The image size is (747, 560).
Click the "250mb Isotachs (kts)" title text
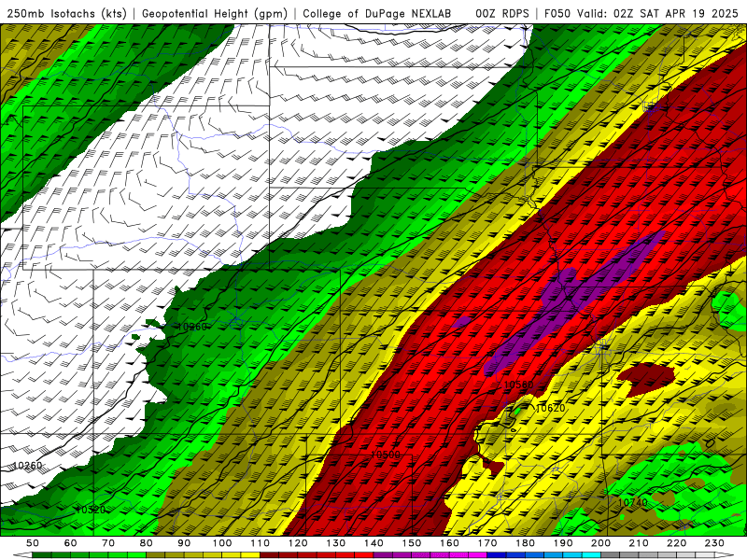66,14
